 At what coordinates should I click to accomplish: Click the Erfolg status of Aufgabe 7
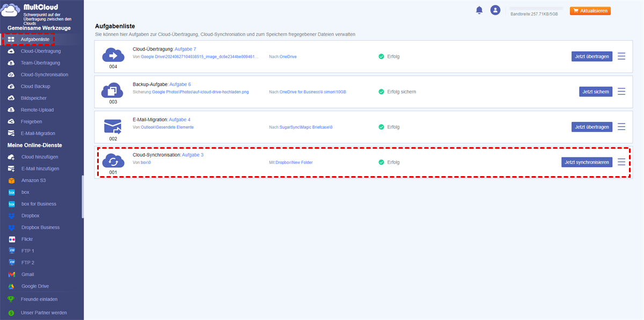[389, 56]
